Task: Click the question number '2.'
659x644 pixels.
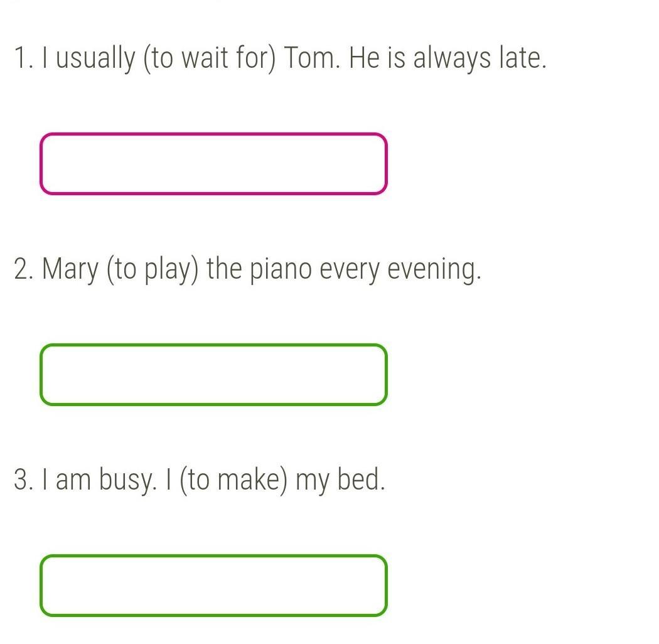Action: click(x=24, y=271)
